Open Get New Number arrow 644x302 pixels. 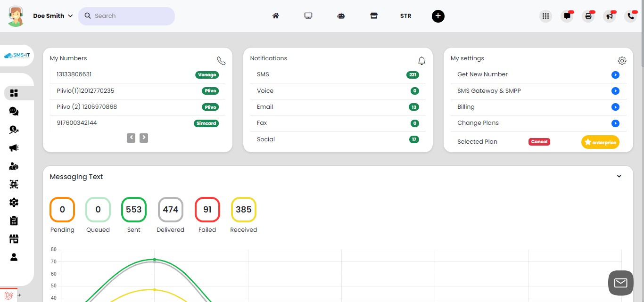pos(615,75)
